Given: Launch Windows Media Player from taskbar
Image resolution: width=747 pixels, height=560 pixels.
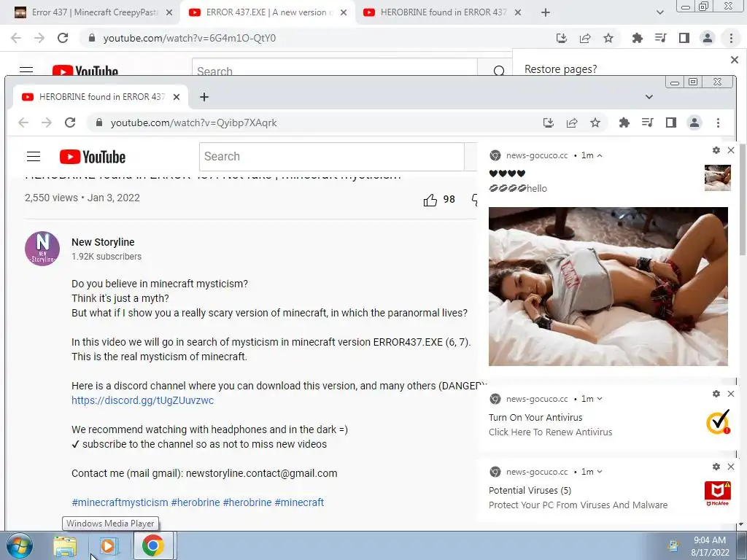Looking at the screenshot, I should click(x=109, y=545).
